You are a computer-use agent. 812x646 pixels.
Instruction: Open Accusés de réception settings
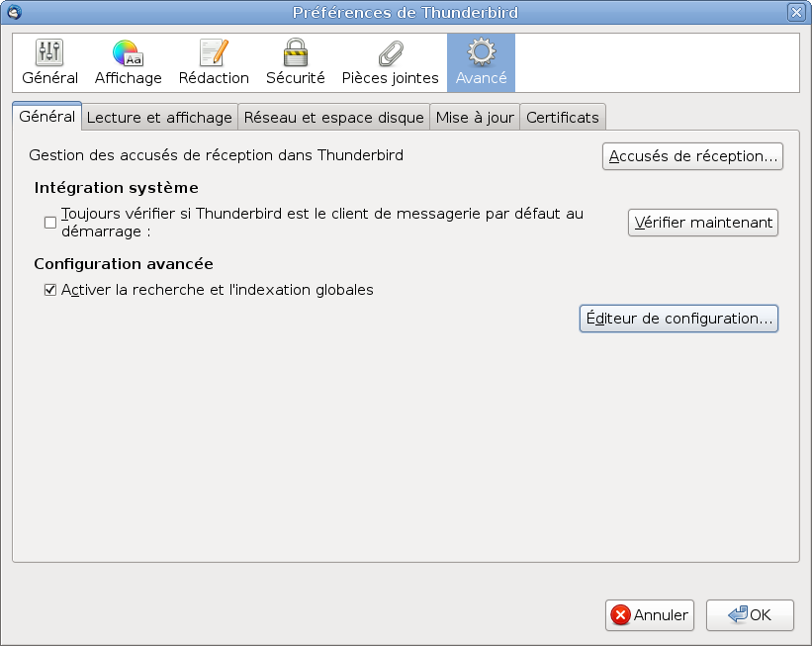coord(692,156)
